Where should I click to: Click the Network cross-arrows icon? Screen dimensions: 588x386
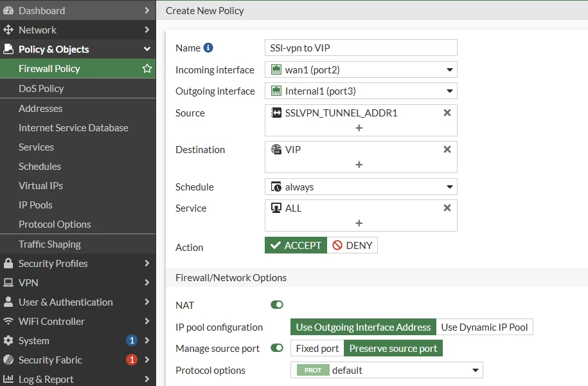[x=8, y=30]
